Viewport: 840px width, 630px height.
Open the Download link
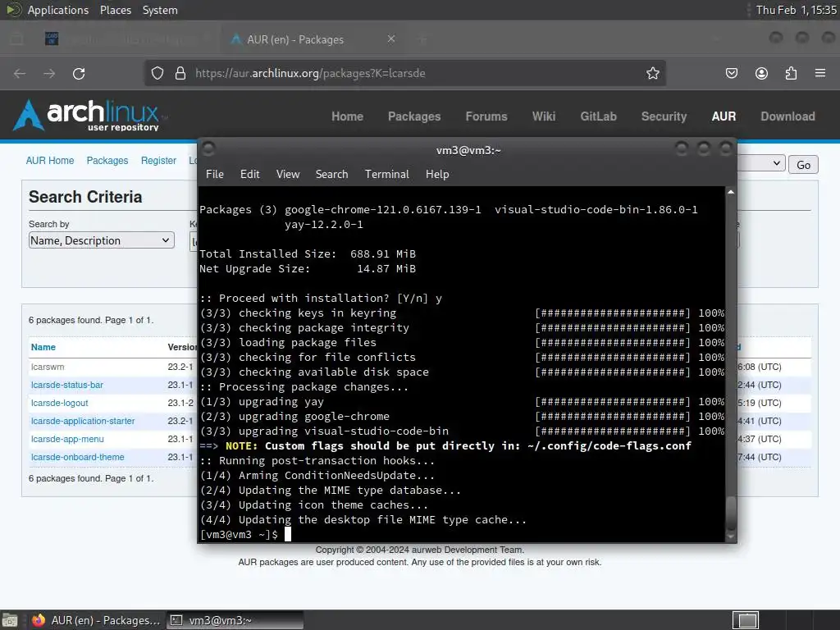point(787,116)
